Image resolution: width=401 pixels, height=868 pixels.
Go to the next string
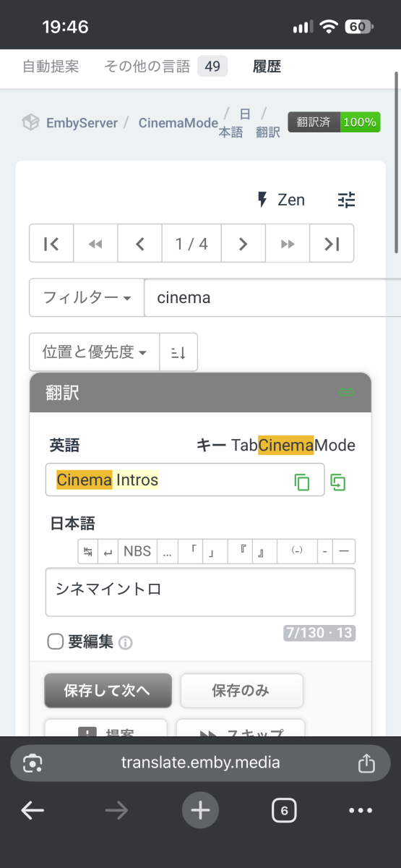[x=243, y=244]
